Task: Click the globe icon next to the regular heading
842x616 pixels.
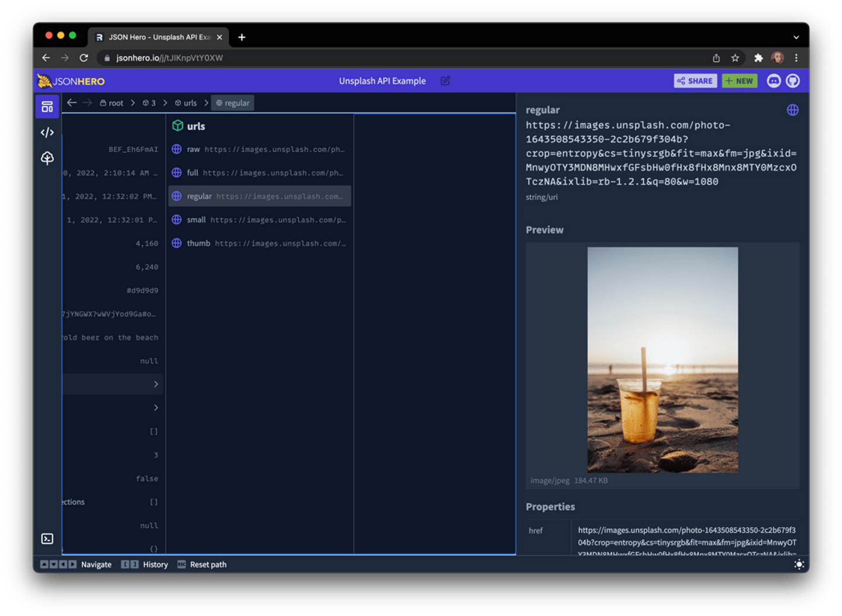Action: [x=792, y=109]
